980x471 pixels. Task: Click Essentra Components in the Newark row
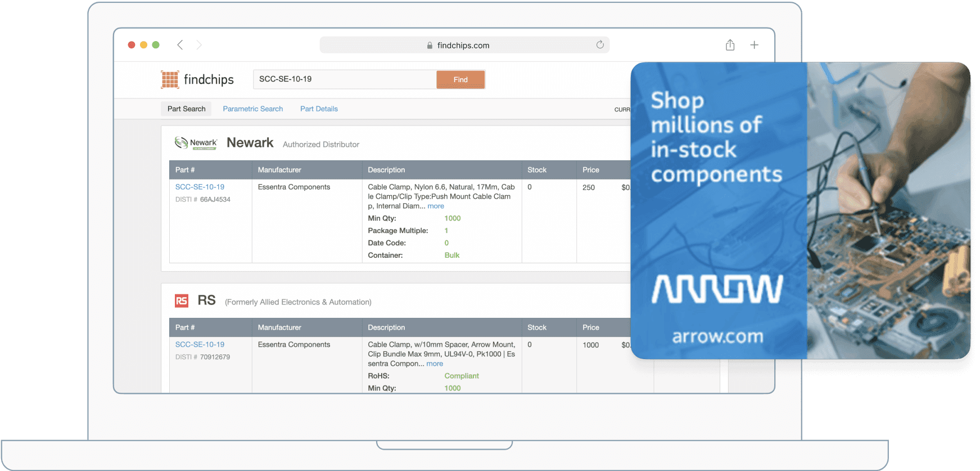pyautogui.click(x=294, y=187)
